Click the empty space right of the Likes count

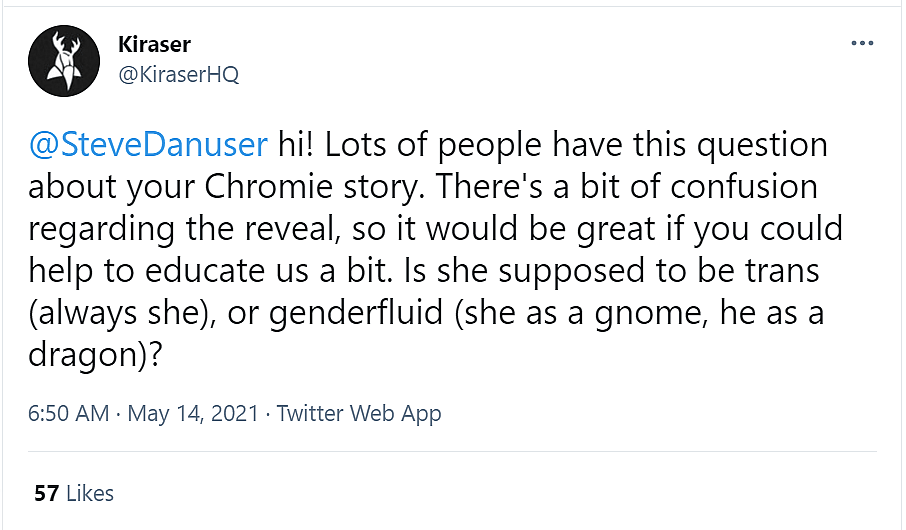pyautogui.click(x=500, y=493)
